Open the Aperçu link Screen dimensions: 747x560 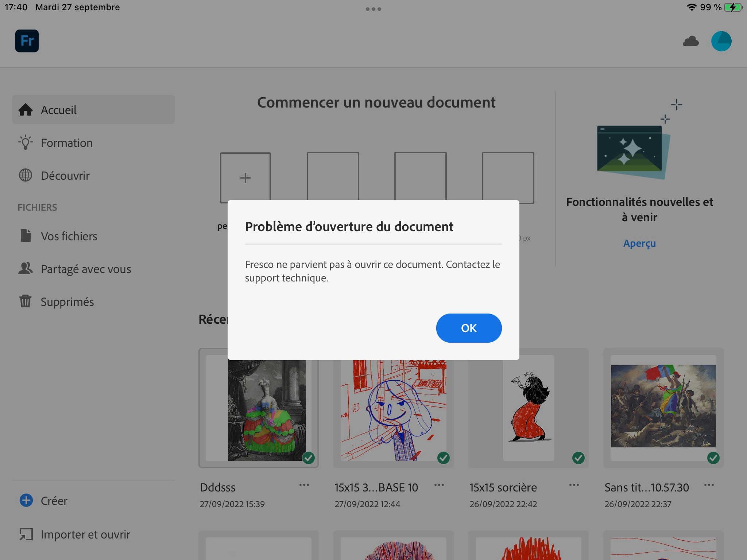639,243
